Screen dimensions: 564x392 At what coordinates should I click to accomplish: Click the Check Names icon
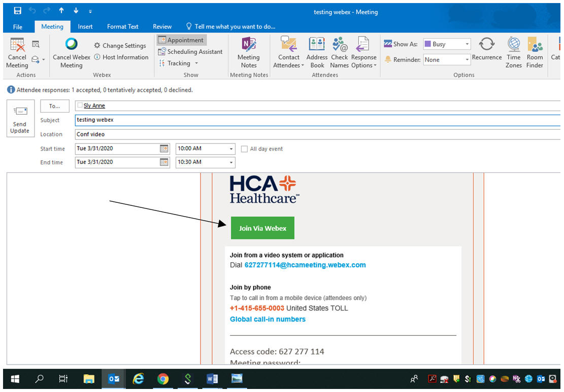pyautogui.click(x=339, y=45)
